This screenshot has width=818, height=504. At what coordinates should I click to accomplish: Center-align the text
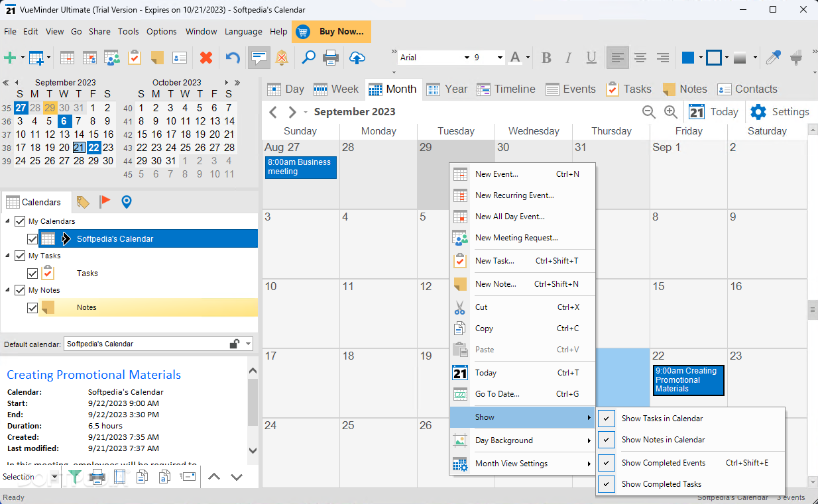[640, 58]
